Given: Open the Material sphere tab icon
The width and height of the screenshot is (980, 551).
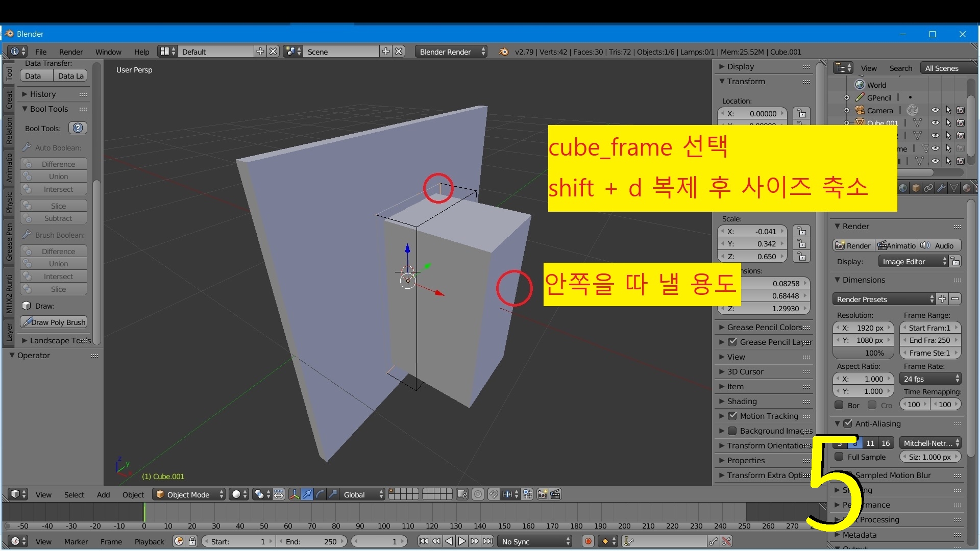Looking at the screenshot, I should (x=967, y=188).
